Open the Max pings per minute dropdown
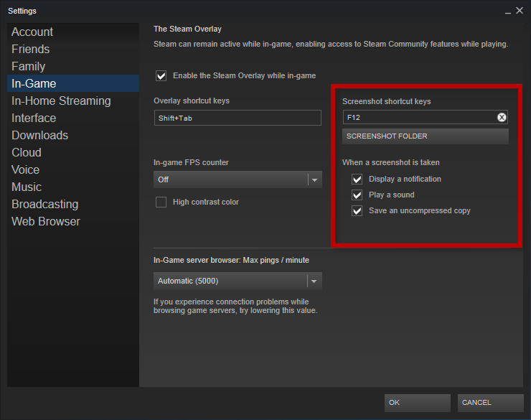Image resolution: width=531 pixels, height=420 pixels. (238, 281)
